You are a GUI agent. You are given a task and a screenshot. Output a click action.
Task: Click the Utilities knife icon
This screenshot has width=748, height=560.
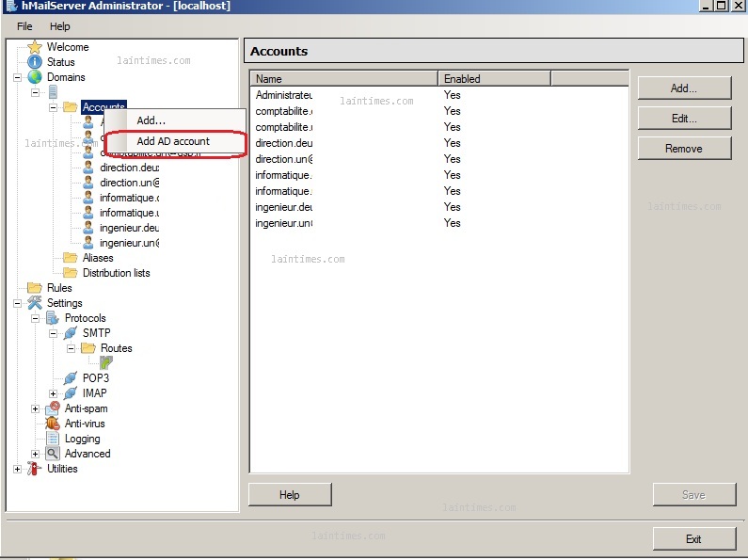pos(34,469)
